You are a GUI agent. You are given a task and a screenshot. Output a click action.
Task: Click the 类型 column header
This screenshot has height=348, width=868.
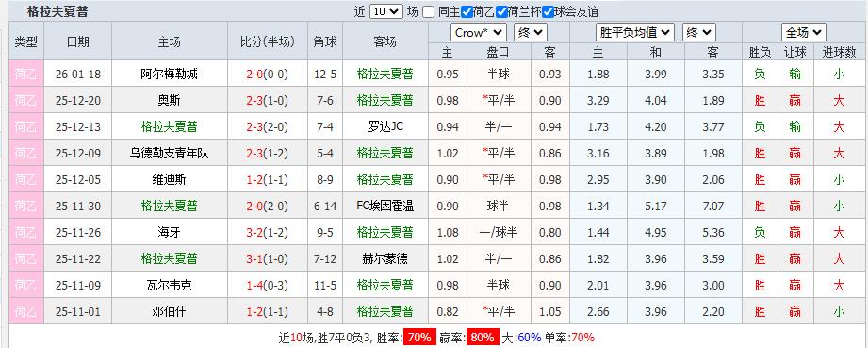[x=26, y=41]
